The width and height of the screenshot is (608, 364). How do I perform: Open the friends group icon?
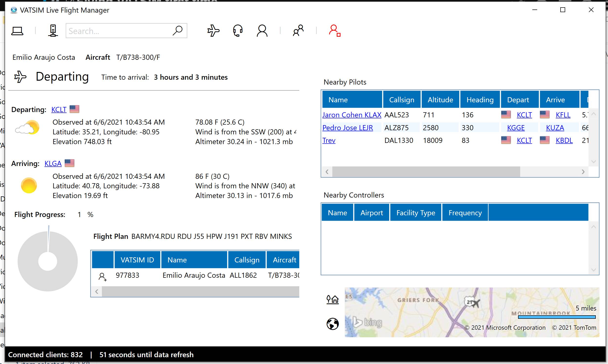(x=298, y=31)
